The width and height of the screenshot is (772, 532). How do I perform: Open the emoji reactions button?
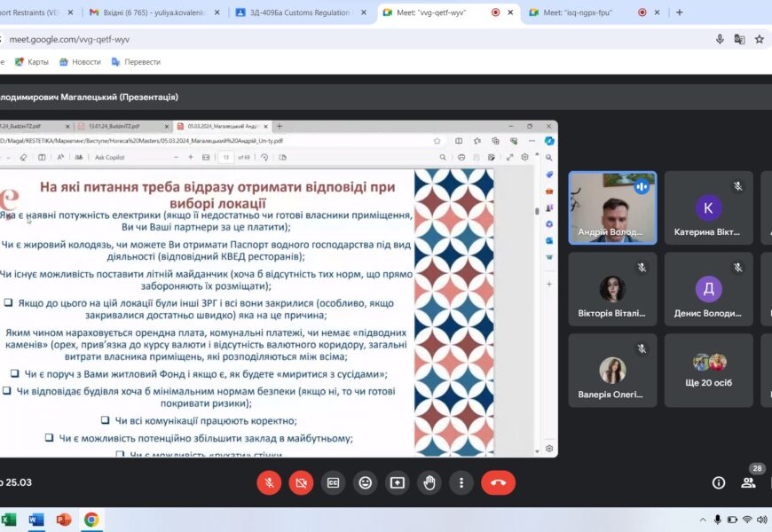pos(365,482)
